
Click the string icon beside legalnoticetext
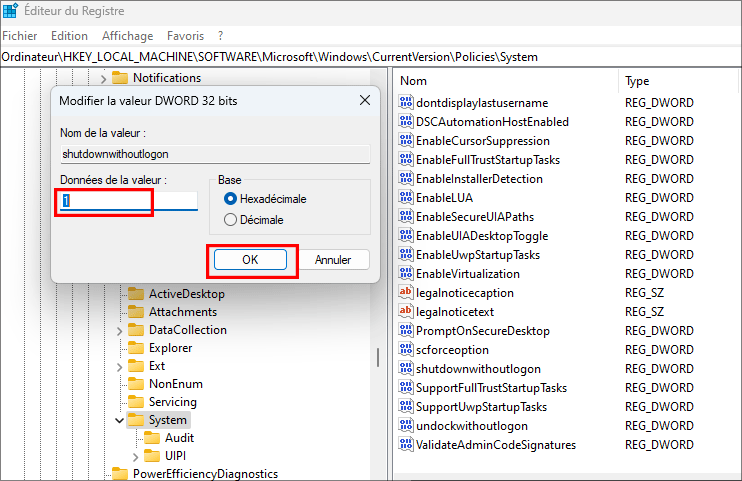(x=406, y=312)
